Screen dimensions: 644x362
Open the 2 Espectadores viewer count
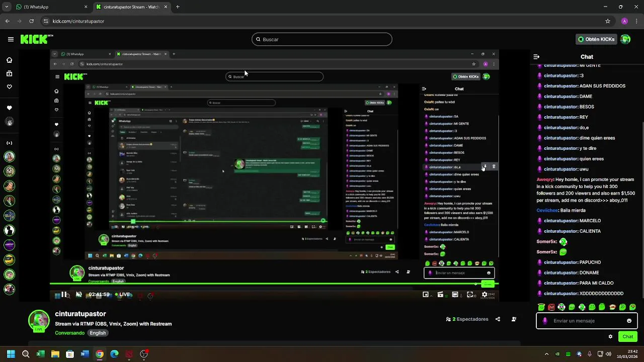(x=467, y=319)
